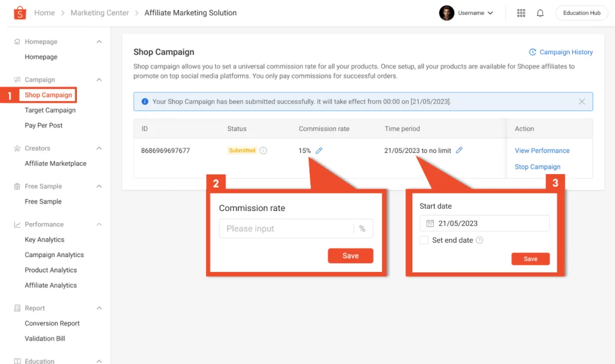Open Campaign Analytics page
Viewport: 615px width, 364px height.
pyautogui.click(x=54, y=255)
